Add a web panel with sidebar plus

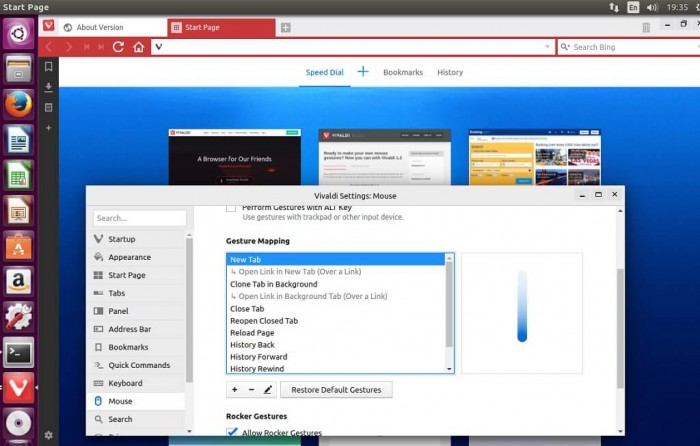coord(49,128)
